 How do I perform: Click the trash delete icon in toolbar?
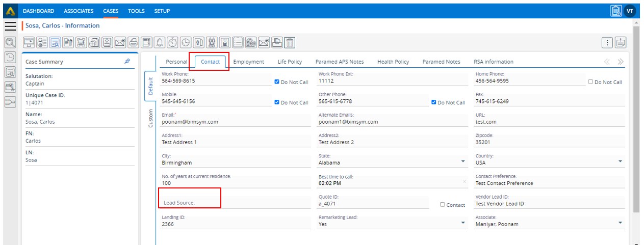(x=290, y=43)
